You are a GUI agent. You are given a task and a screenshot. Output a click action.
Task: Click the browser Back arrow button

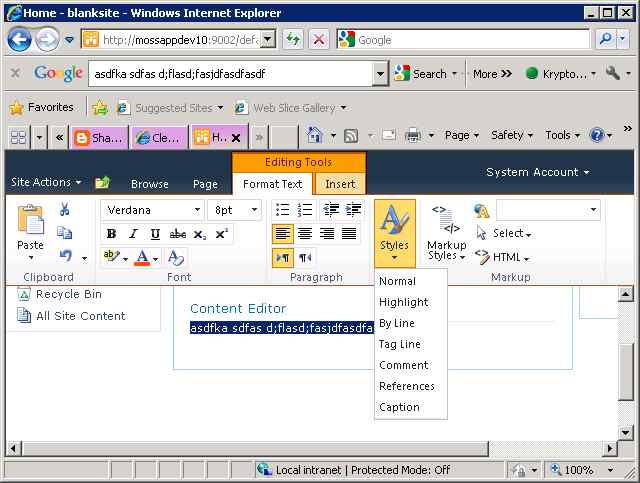[x=20, y=40]
